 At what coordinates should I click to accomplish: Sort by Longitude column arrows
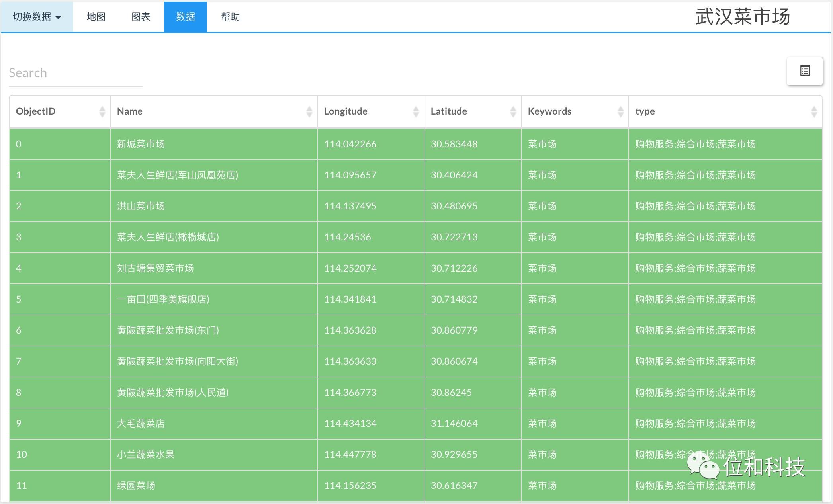(x=416, y=112)
